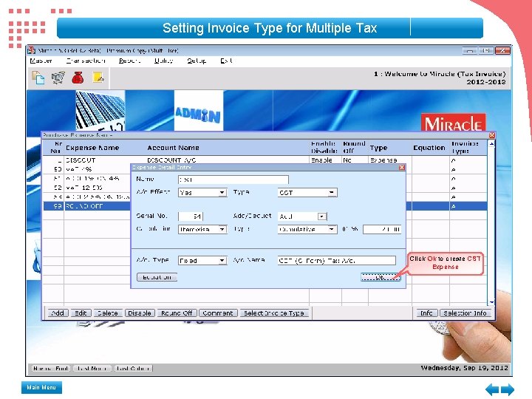The height and width of the screenshot is (399, 532).
Task: Close the Purchase Expense window
Action: click(x=491, y=135)
